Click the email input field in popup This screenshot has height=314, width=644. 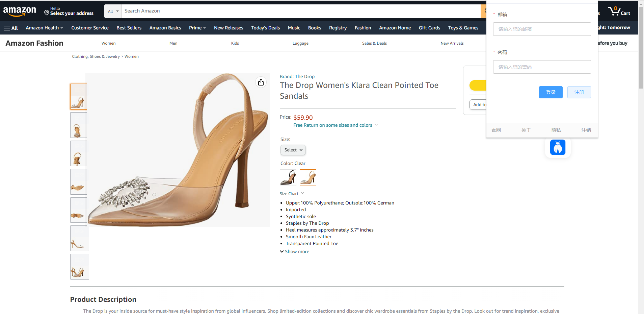[x=542, y=29]
